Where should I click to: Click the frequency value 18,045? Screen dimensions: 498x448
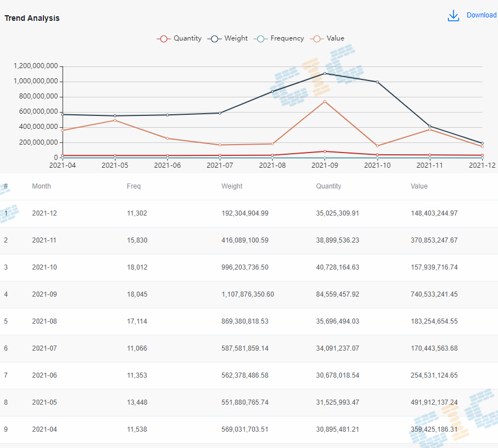[137, 294]
